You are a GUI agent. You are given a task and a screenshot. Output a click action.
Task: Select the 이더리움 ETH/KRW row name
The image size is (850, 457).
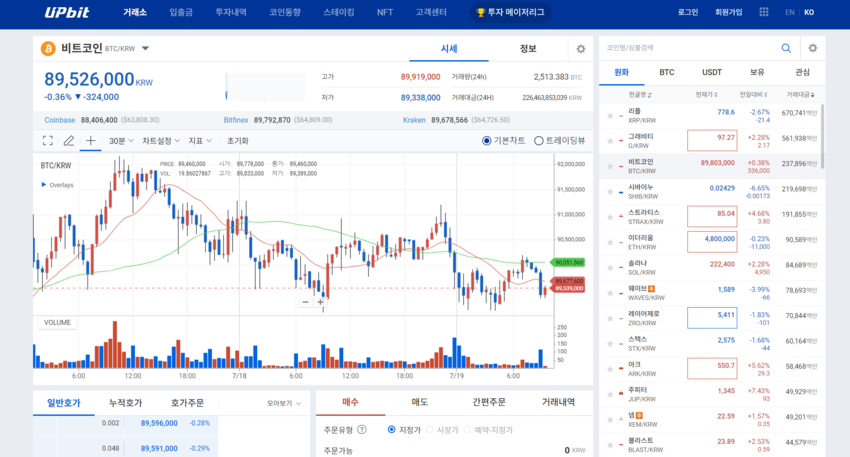(x=642, y=242)
